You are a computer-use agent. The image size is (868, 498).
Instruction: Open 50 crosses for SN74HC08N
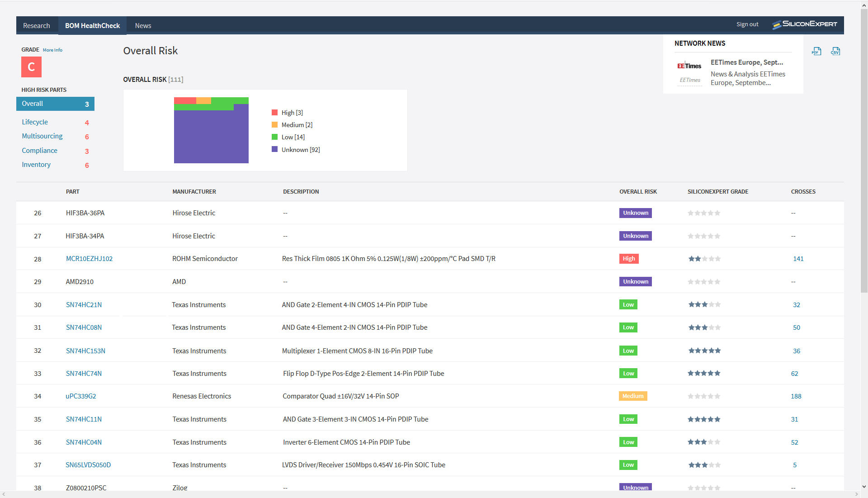click(x=797, y=327)
